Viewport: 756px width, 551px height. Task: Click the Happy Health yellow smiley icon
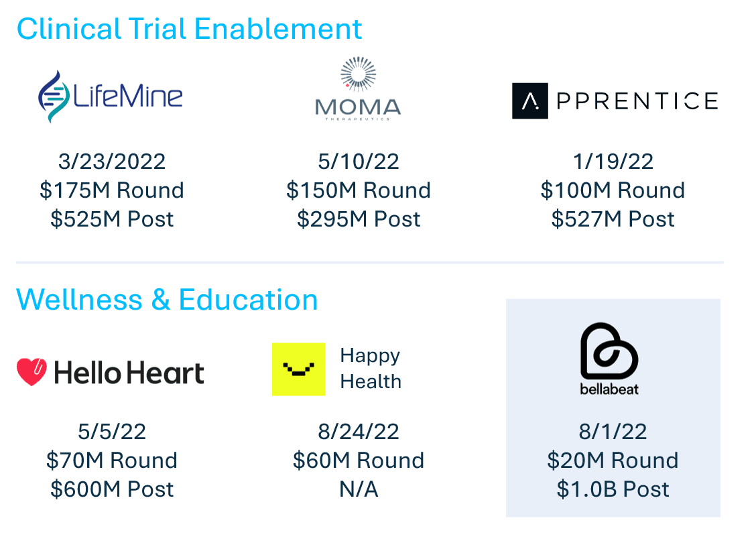point(298,369)
